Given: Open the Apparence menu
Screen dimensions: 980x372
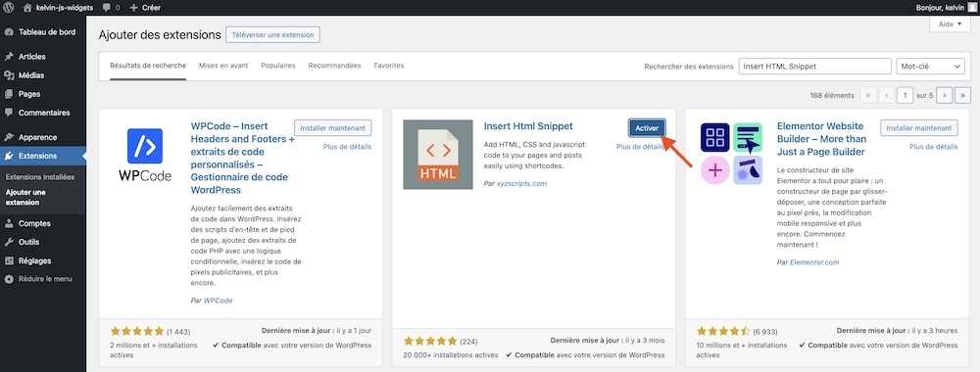Looking at the screenshot, I should [x=37, y=137].
